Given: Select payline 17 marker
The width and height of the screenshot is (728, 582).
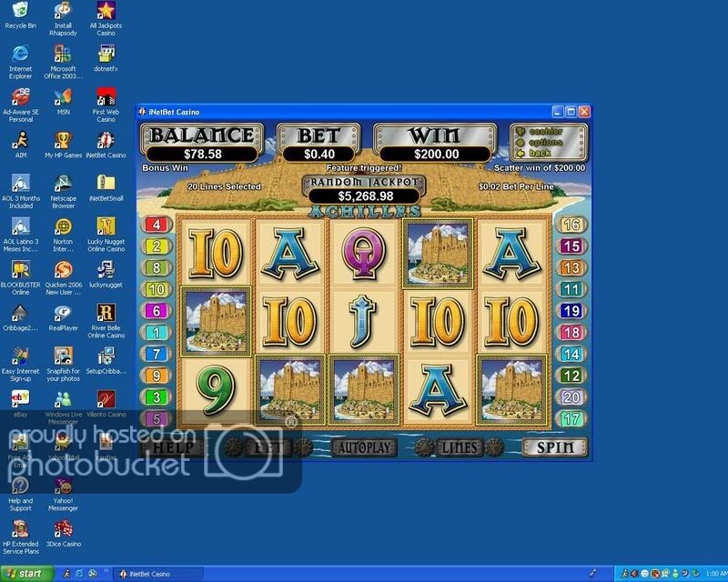Looking at the screenshot, I should point(571,418).
